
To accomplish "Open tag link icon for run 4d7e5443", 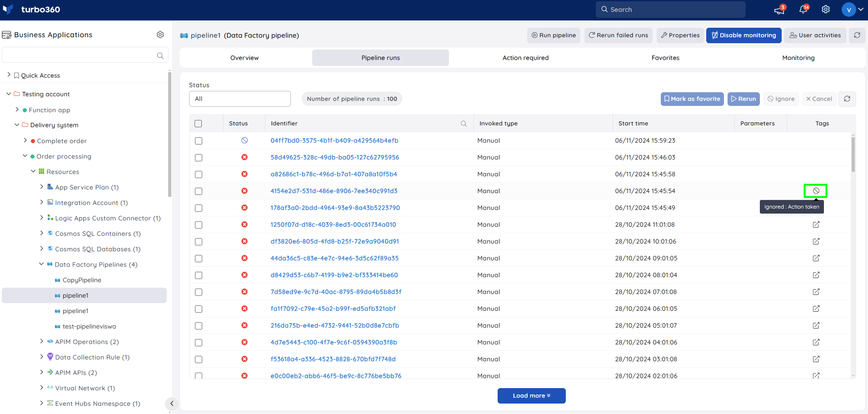I will click(816, 342).
